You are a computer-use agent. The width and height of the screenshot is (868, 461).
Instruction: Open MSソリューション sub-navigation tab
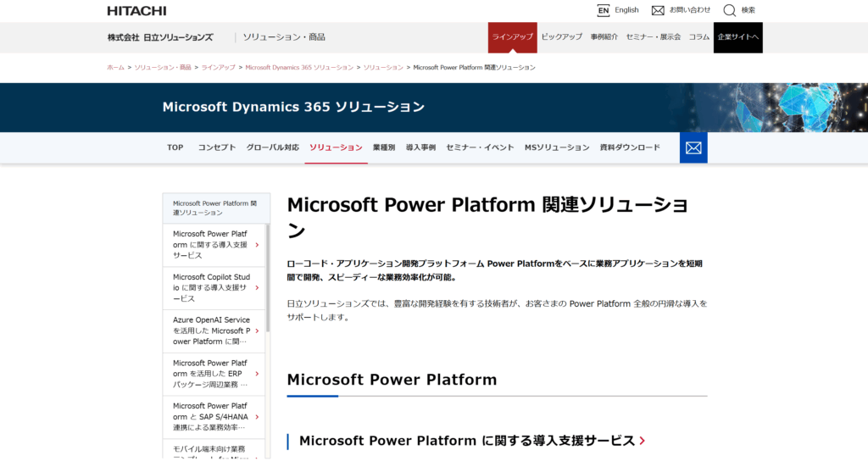(557, 147)
